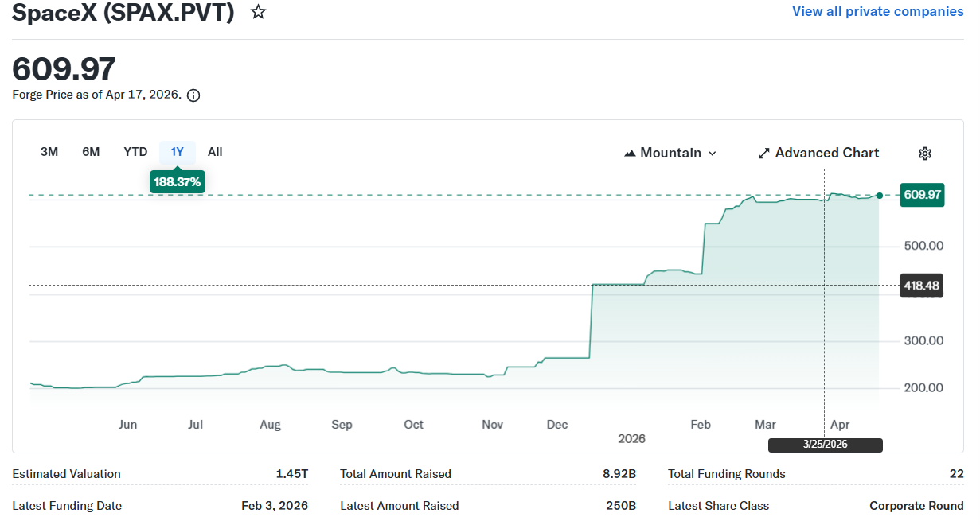The width and height of the screenshot is (980, 525).
Task: Click the star icon to favorite SpaceX
Action: point(258,12)
